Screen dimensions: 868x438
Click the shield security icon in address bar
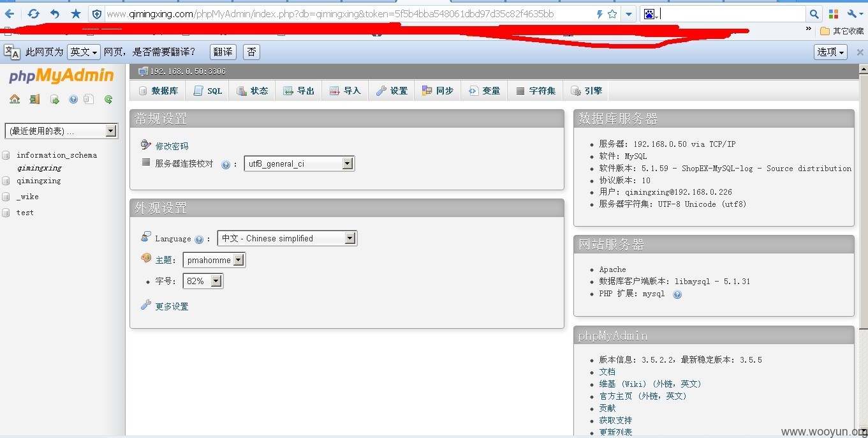[x=97, y=14]
